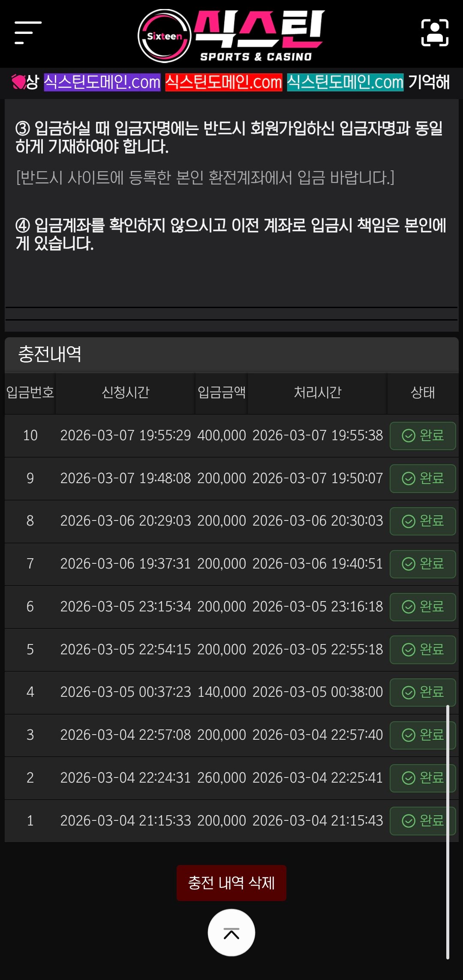Tap the scroll-to-top arrow button

point(231,933)
